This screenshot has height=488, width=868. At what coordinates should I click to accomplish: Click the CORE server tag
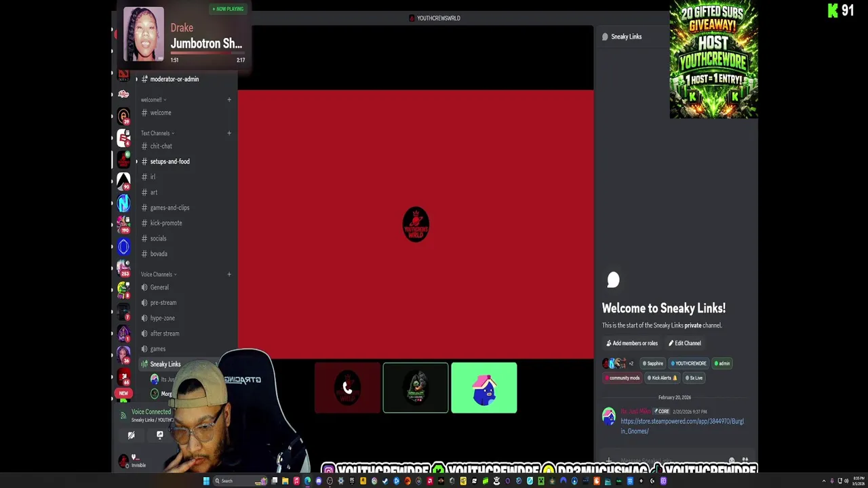coord(661,411)
